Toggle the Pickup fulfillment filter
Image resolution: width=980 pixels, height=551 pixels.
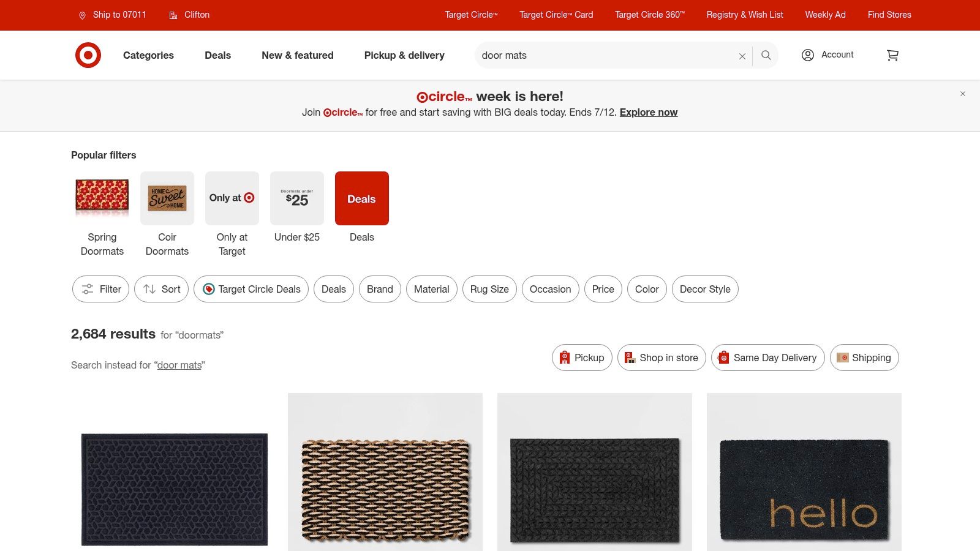coord(582,358)
